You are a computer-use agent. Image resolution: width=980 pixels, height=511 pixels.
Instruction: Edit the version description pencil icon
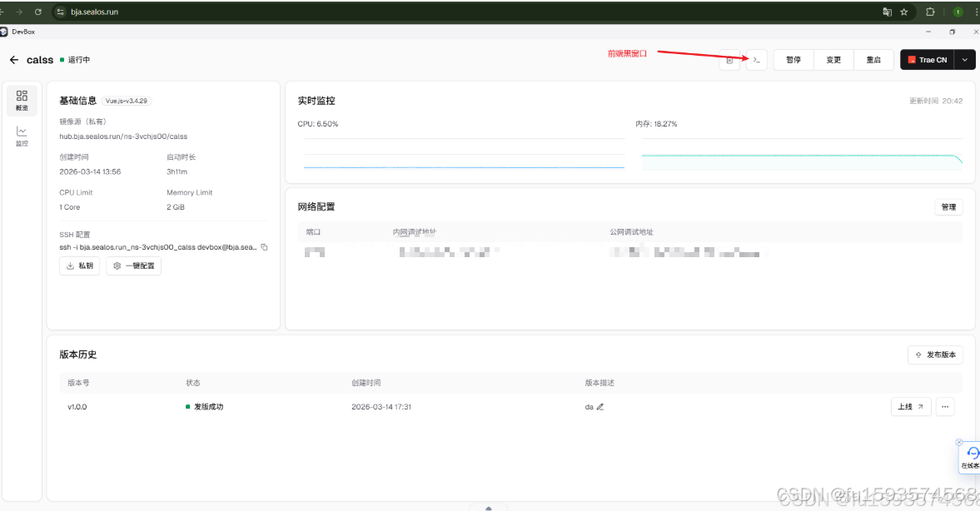point(600,407)
